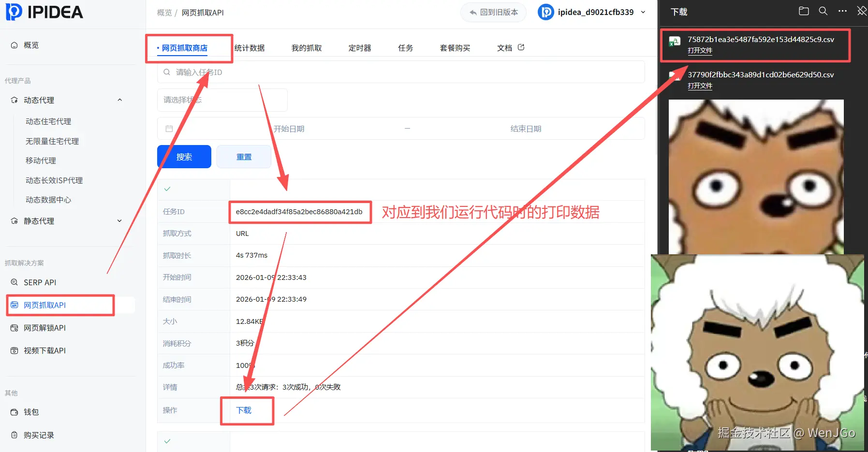868x452 pixels.
Task: Click the 结束日期 date field
Action: pyautogui.click(x=526, y=129)
